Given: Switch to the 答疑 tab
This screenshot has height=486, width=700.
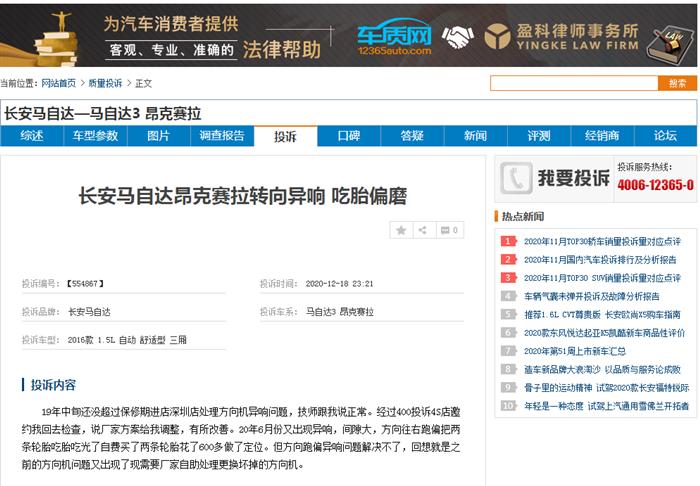Looking at the screenshot, I should click(x=412, y=136).
